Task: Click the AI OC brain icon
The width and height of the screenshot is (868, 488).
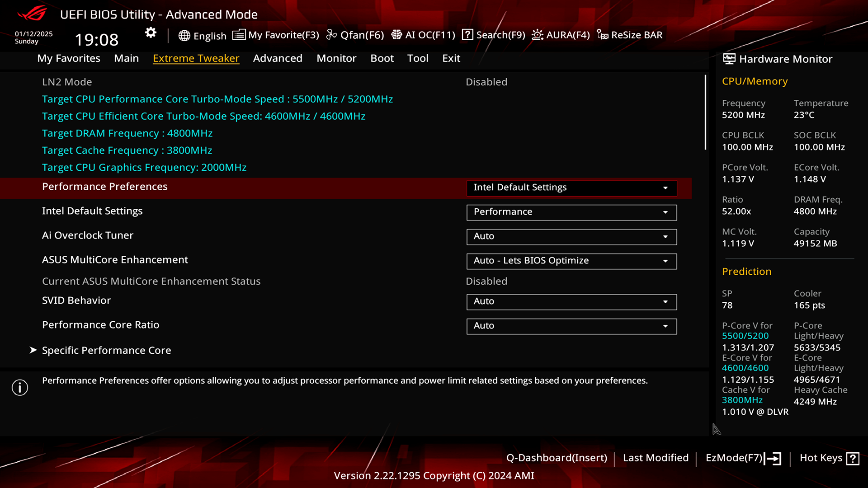Action: click(x=396, y=35)
